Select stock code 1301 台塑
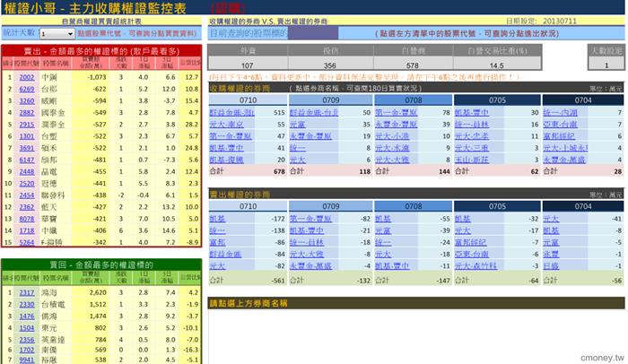628x364 pixels. point(27,136)
